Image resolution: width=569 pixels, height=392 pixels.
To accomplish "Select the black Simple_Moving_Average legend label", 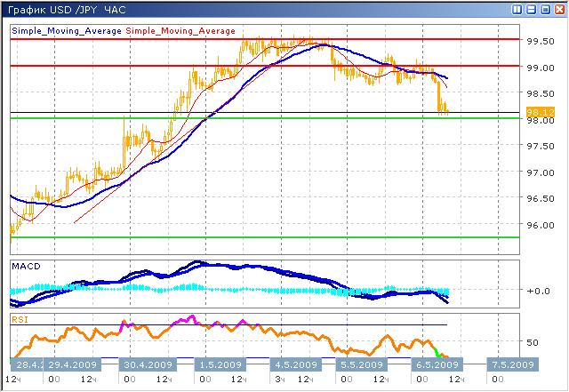I will pyautogui.click(x=67, y=30).
